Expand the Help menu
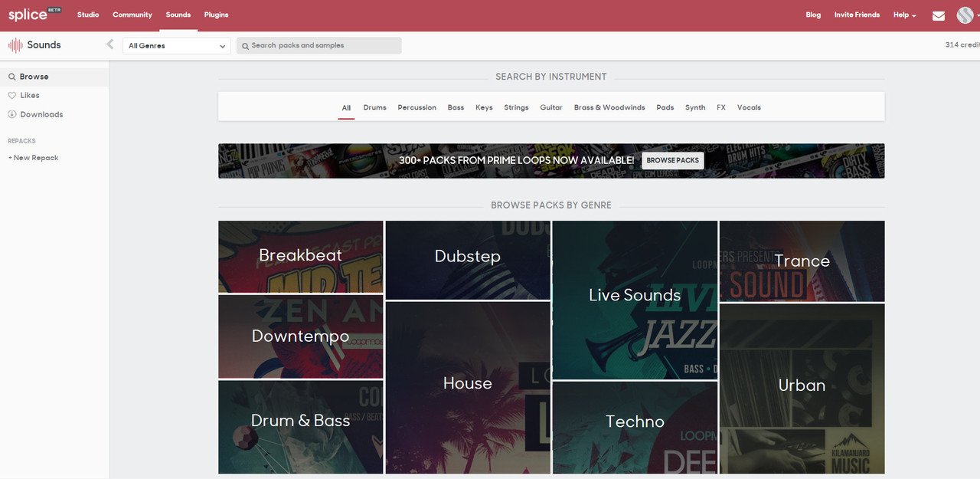Screen dimensions: 980x479 (x=903, y=15)
